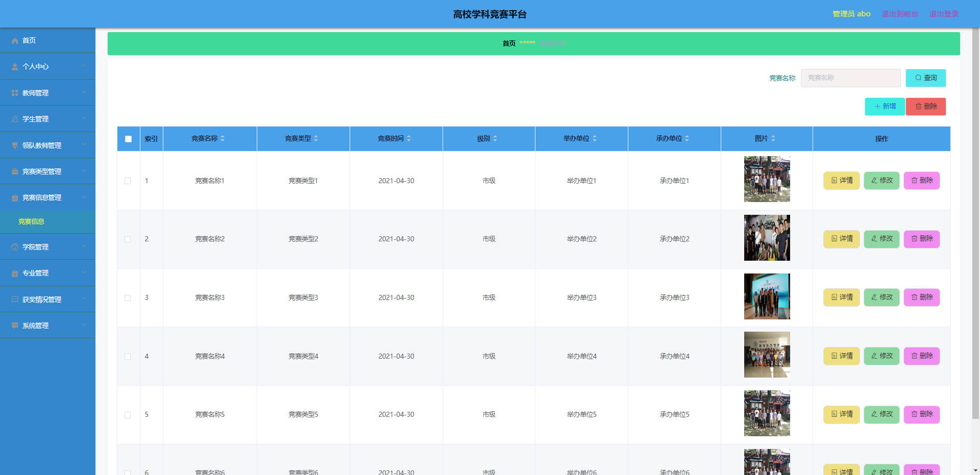The height and width of the screenshot is (475, 980).
Task: Check the row 4 checkbox for 竞赛名称4
Action: tap(128, 357)
